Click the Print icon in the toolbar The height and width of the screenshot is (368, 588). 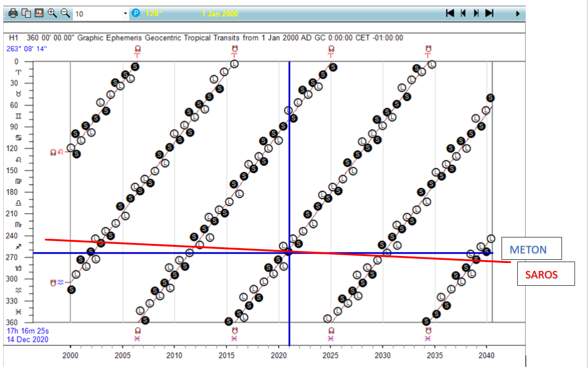13,13
